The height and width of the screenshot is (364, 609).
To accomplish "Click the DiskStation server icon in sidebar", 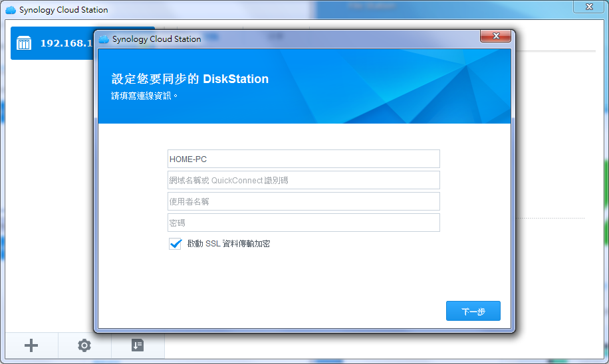I will click(x=24, y=43).
